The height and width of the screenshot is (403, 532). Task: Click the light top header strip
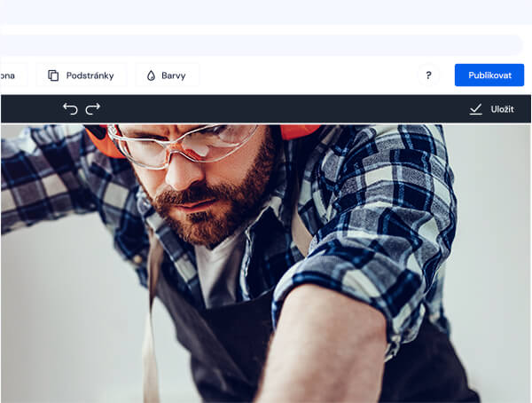click(266, 12)
